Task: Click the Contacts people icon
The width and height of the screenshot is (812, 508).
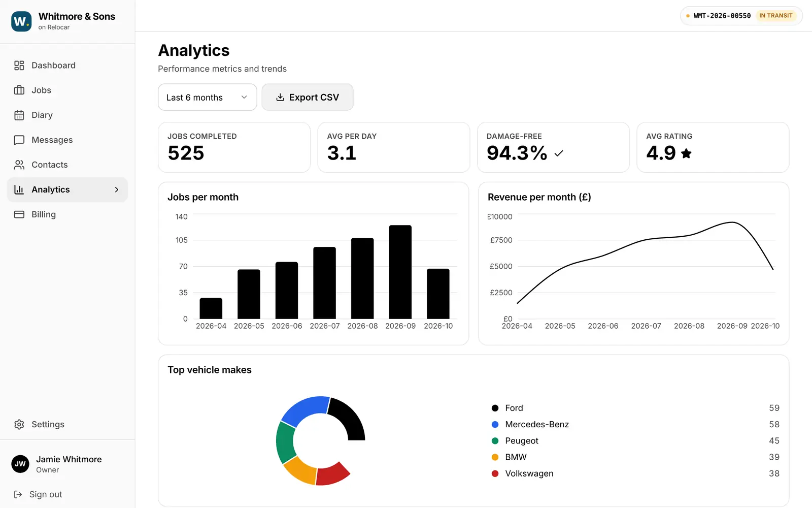Action: click(x=19, y=165)
